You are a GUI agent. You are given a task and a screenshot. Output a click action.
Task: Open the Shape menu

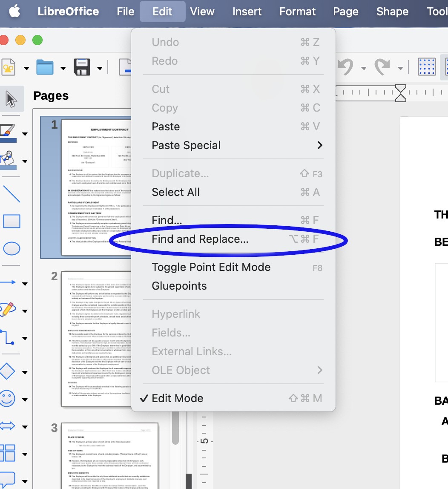[392, 12]
